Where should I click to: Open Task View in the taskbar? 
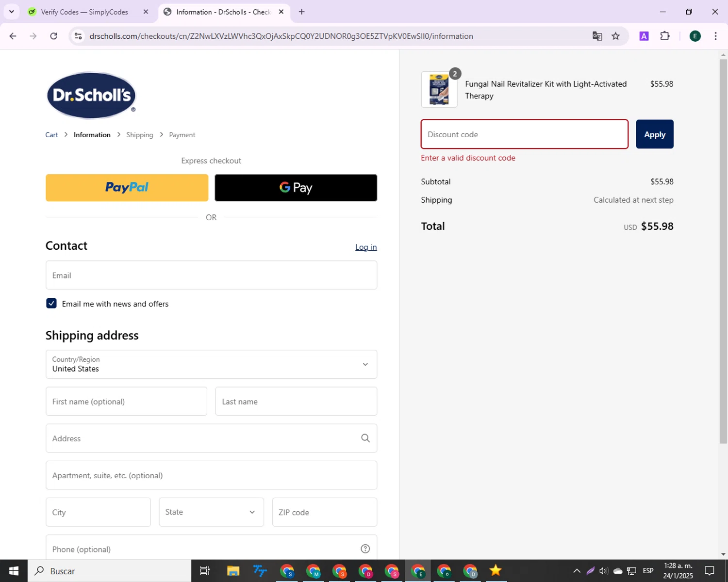click(205, 571)
